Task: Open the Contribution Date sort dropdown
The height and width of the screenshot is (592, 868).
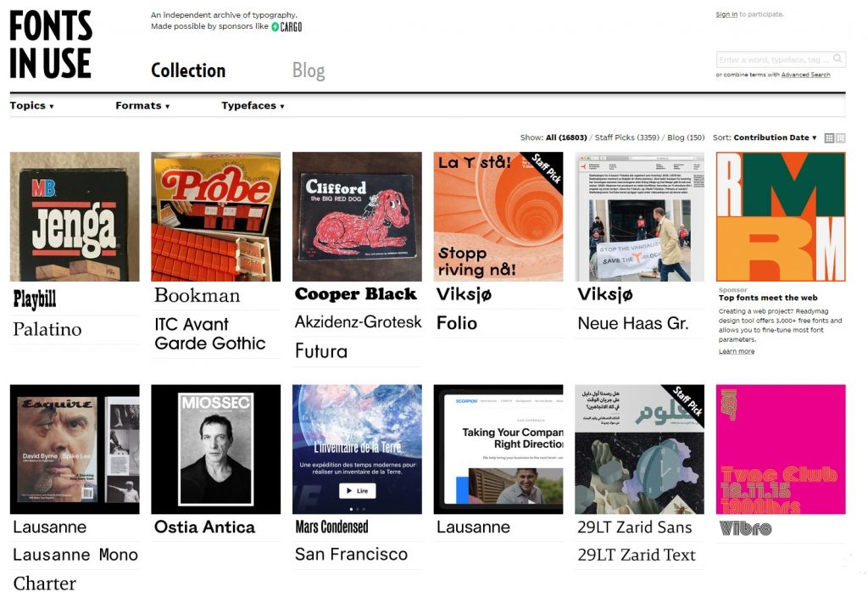Action: (x=774, y=137)
